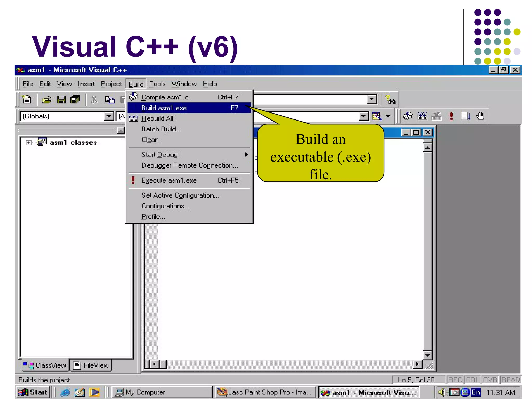Viewport: 532px width, 399px height.
Task: Open the (Globals) class combo box
Action: click(x=67, y=116)
